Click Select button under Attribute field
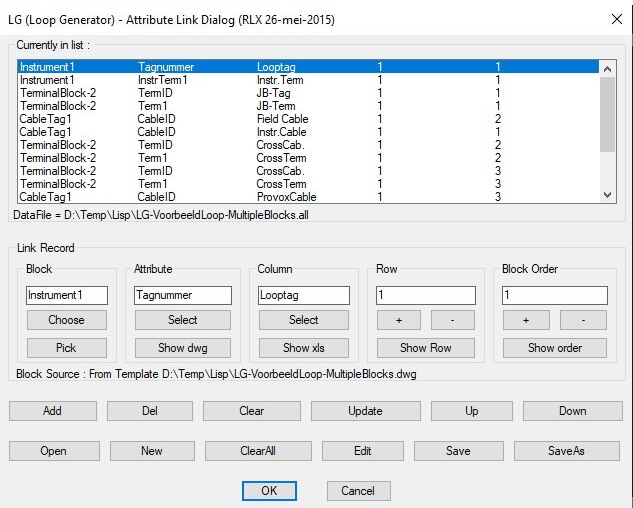 click(x=183, y=320)
